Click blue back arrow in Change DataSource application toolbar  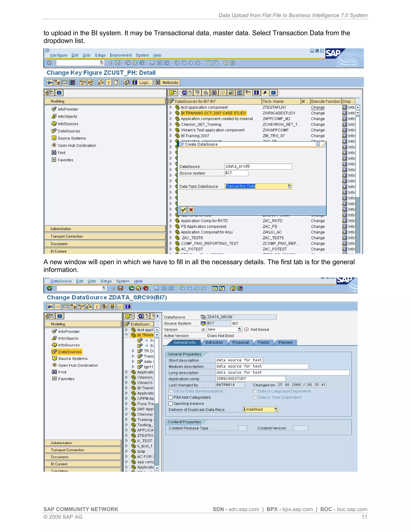(50, 307)
